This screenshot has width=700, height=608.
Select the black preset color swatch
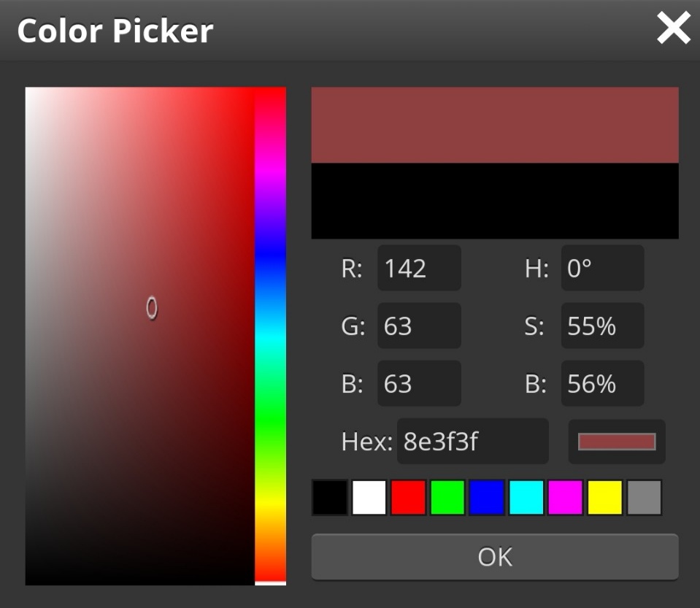[329, 496]
